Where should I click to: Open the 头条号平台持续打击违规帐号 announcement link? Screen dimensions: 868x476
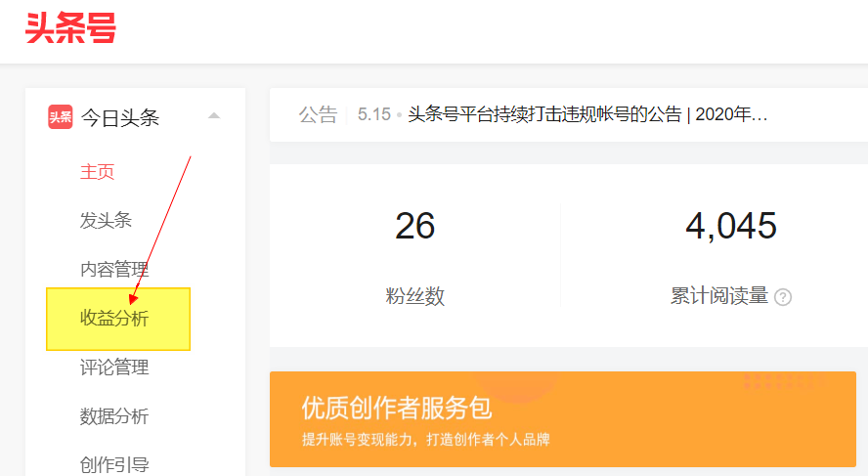pyautogui.click(x=586, y=114)
